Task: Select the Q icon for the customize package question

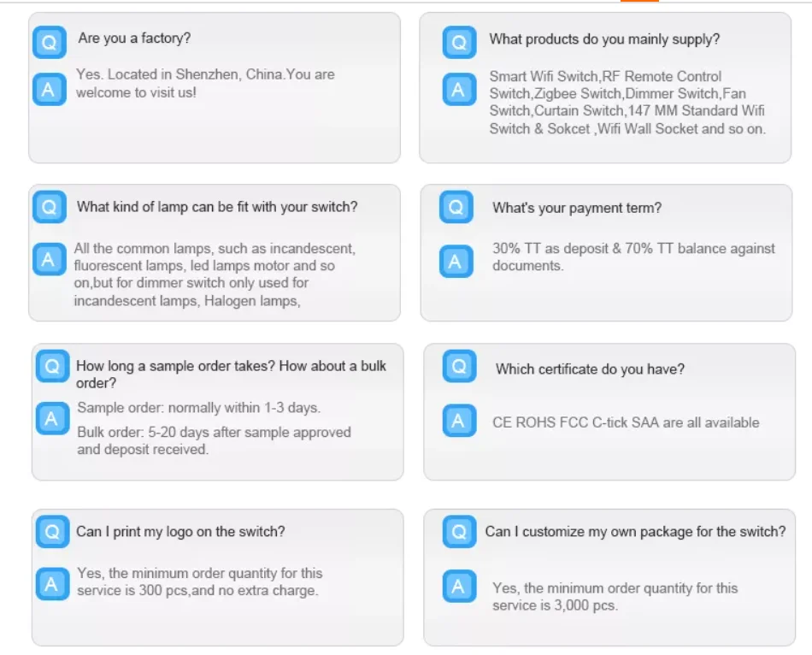Action: coord(459,531)
